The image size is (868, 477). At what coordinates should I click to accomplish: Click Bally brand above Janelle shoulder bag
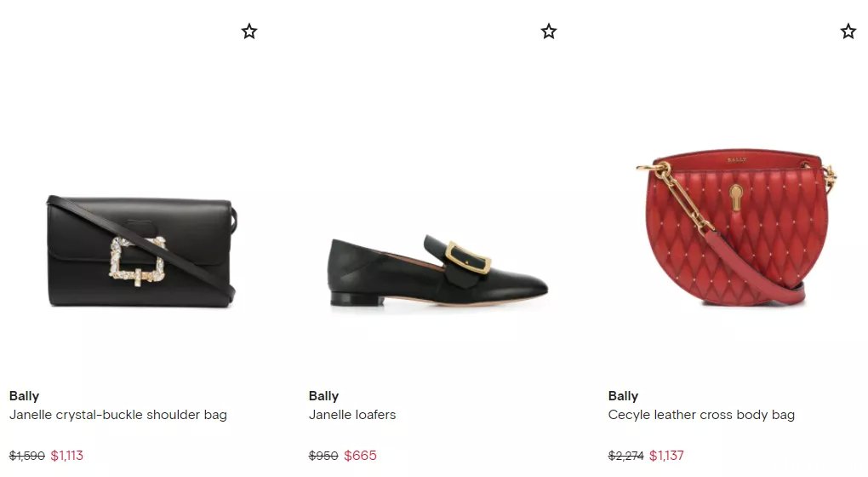(24, 396)
